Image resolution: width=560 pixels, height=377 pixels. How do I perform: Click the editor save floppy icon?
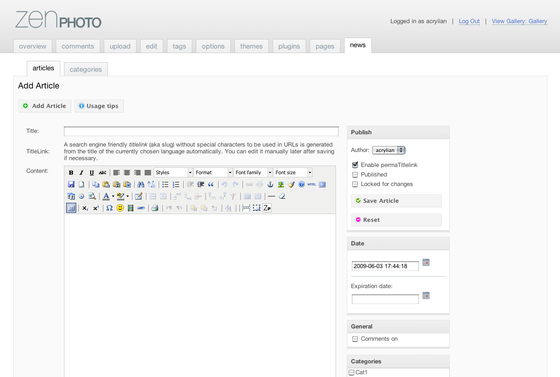point(71,185)
